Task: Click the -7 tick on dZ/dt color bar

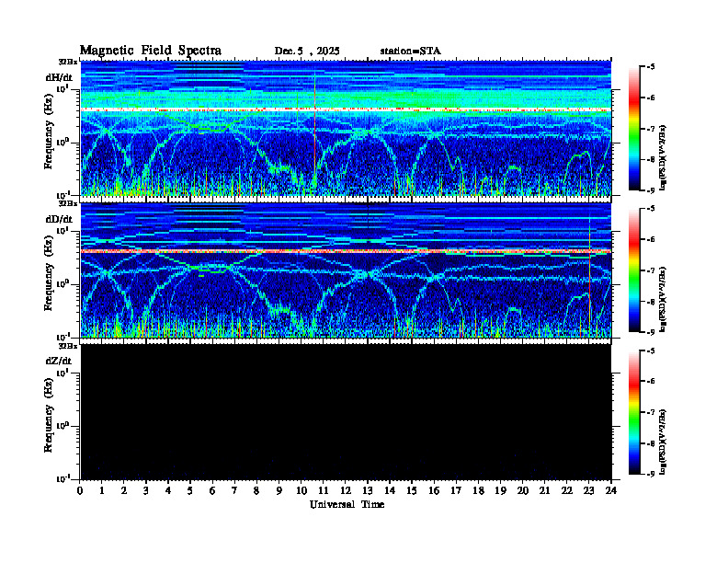Action: coord(651,412)
